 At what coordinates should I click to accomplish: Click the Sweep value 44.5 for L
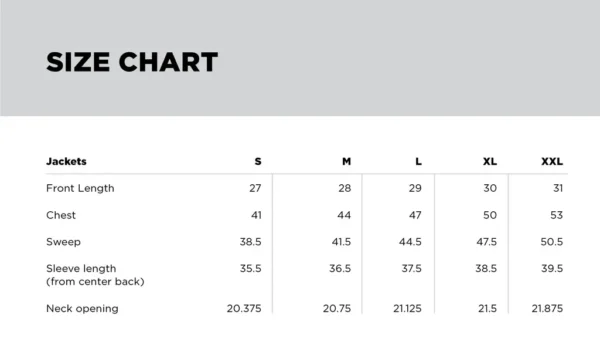coord(410,242)
